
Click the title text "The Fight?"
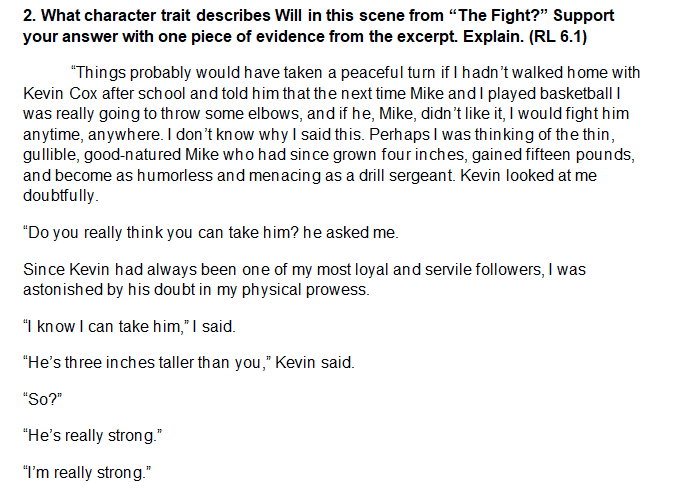click(x=499, y=16)
